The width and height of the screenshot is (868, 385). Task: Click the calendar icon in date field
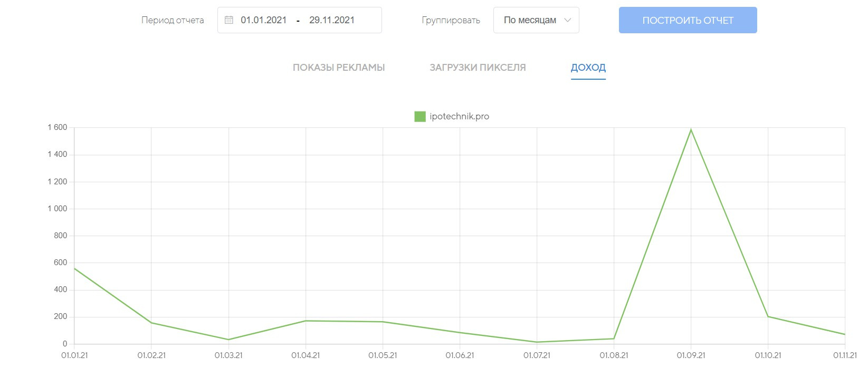pyautogui.click(x=229, y=20)
